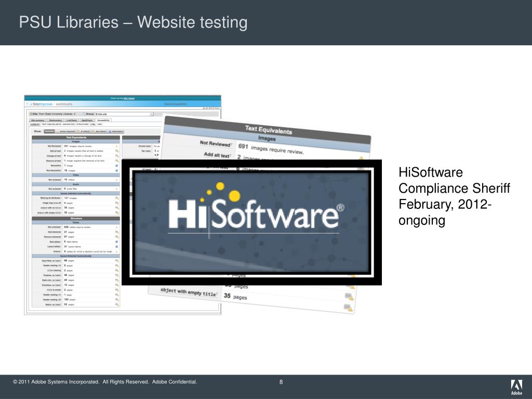Open details icon for Input field, no label row

(x=117, y=261)
